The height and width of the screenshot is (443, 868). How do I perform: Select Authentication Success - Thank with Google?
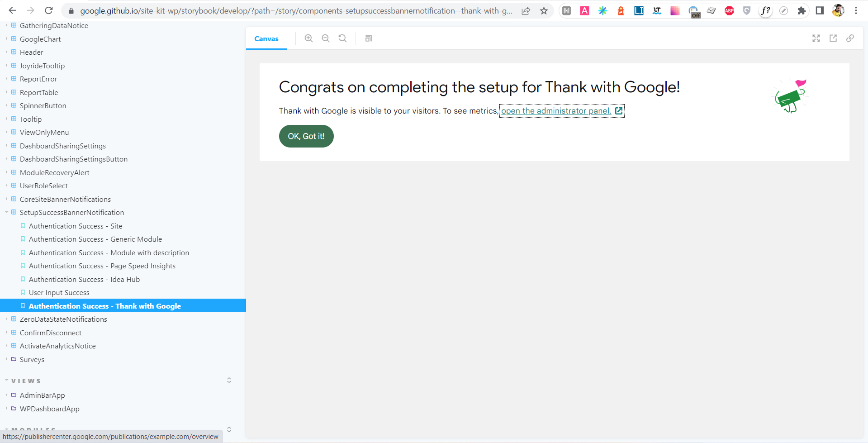click(x=123, y=306)
